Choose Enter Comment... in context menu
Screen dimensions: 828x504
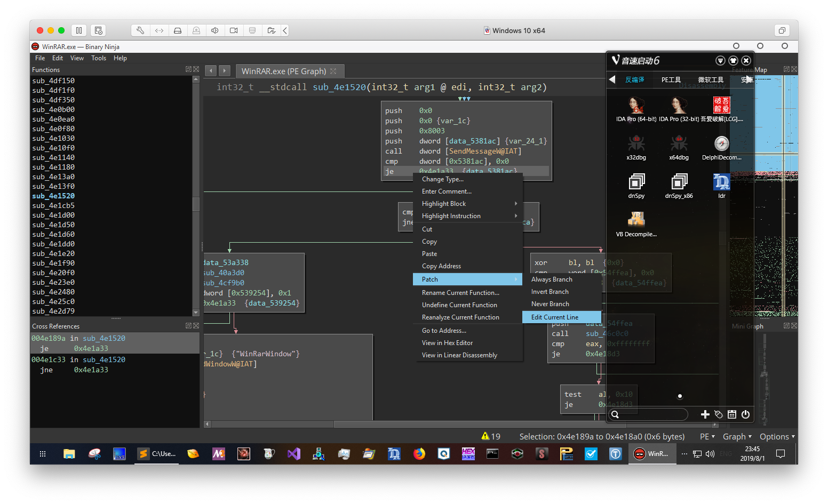(x=468, y=191)
